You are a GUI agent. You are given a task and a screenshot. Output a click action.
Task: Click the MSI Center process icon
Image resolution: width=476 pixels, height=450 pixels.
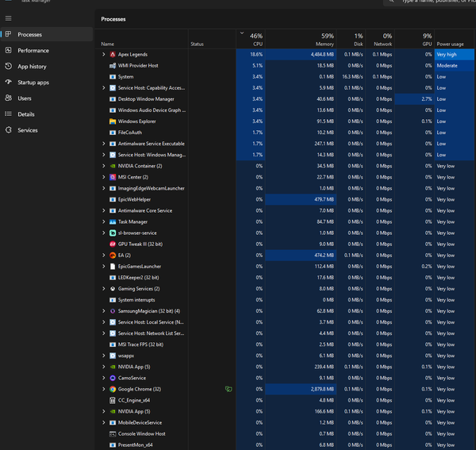[x=113, y=177]
